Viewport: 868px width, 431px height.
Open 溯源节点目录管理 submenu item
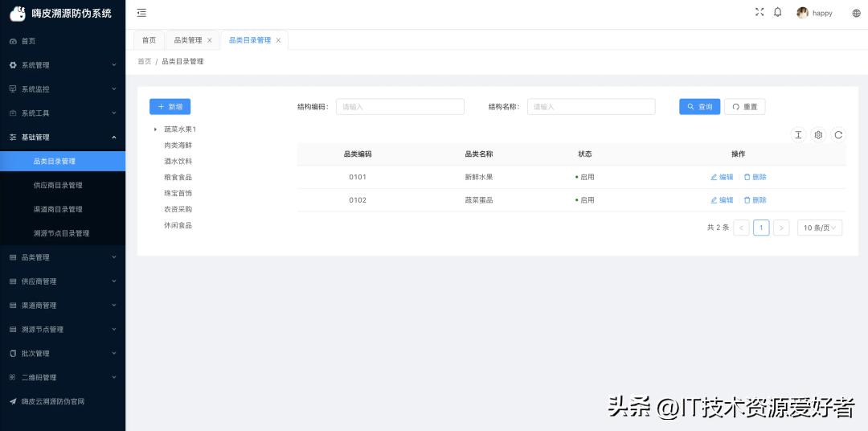click(x=63, y=233)
